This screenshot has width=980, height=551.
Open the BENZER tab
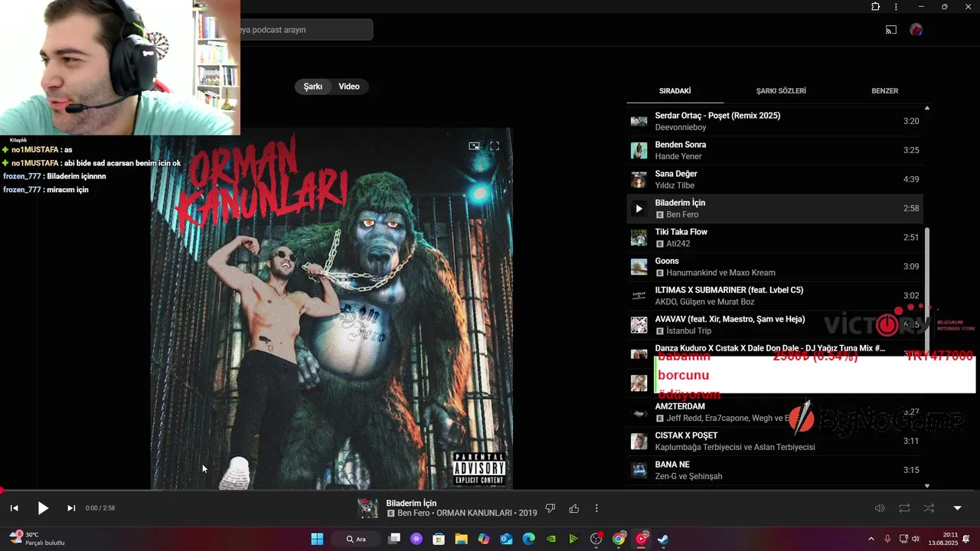click(884, 90)
